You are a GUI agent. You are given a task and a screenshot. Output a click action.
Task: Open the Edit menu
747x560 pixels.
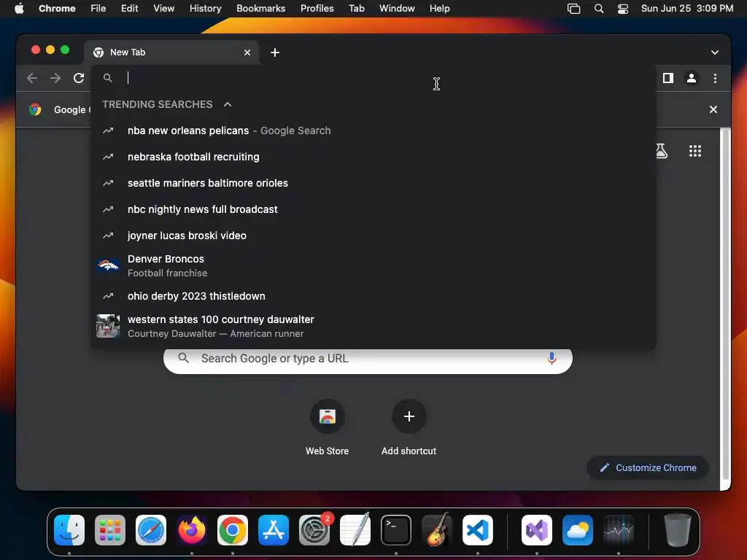129,8
